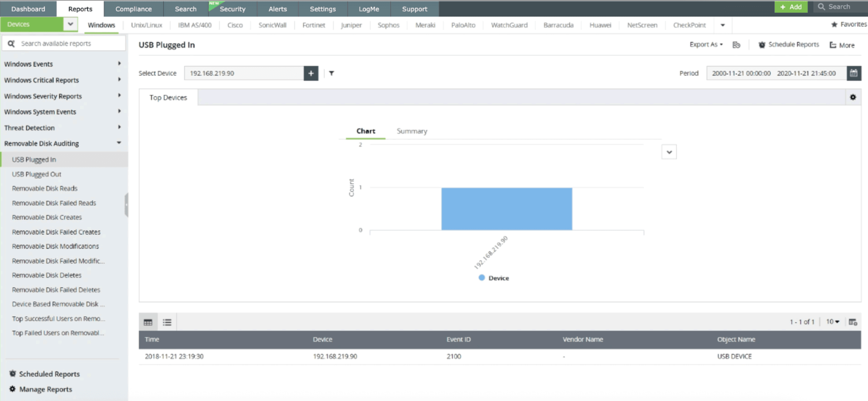Switch to list view icon
The height and width of the screenshot is (401, 868).
click(167, 322)
